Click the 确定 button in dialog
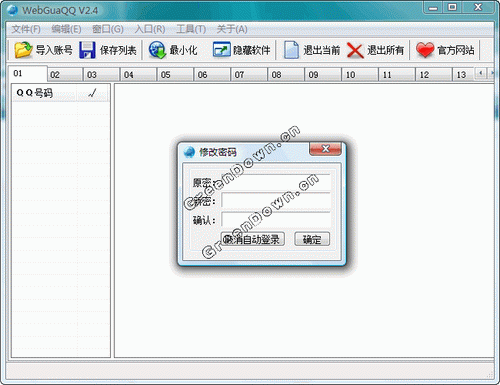This screenshot has width=500, height=385. (x=312, y=239)
